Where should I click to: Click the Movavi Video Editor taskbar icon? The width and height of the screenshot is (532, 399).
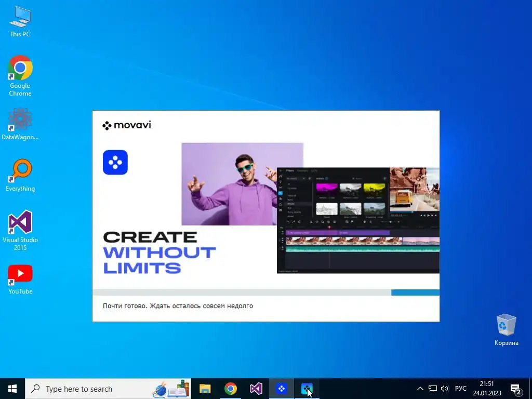[307, 389]
